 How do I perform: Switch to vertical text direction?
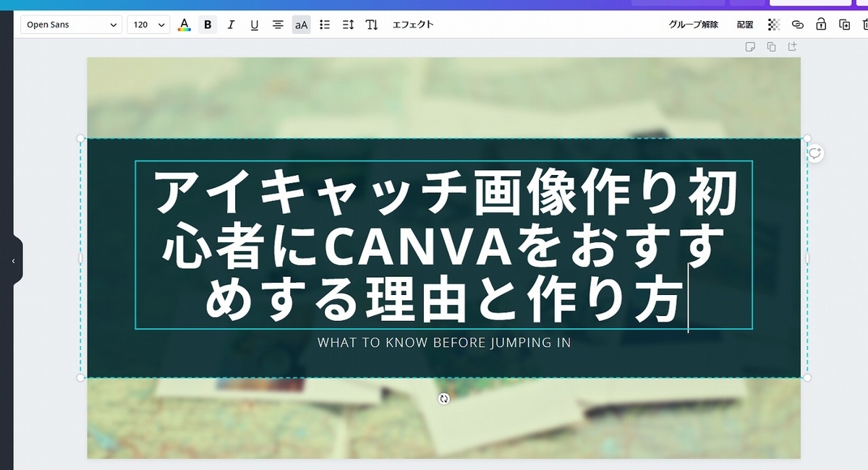click(372, 25)
